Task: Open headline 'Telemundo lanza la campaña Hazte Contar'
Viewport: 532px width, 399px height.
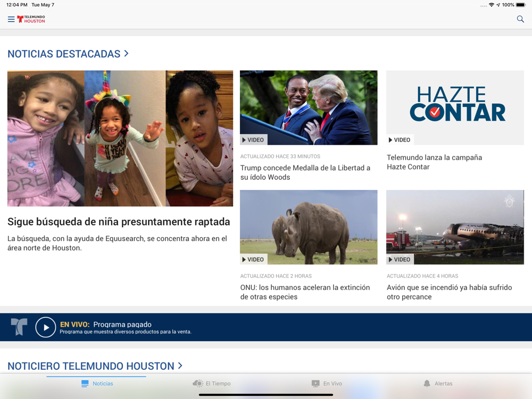Action: click(x=434, y=162)
